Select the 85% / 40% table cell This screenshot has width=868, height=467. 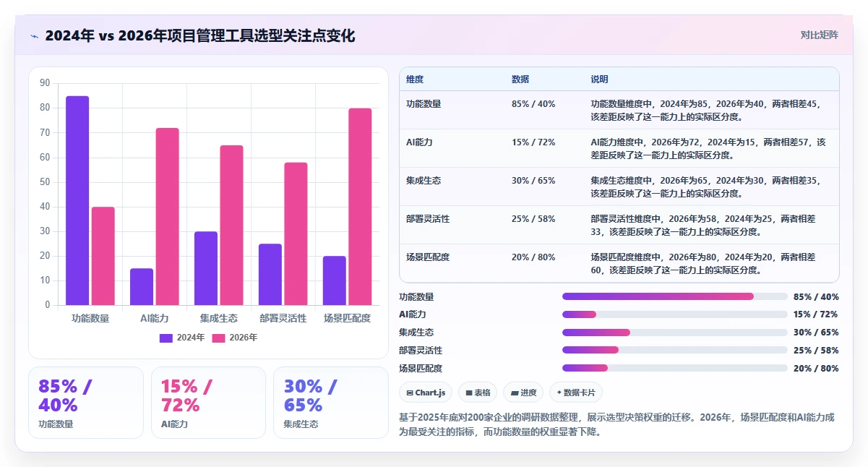[x=533, y=104]
